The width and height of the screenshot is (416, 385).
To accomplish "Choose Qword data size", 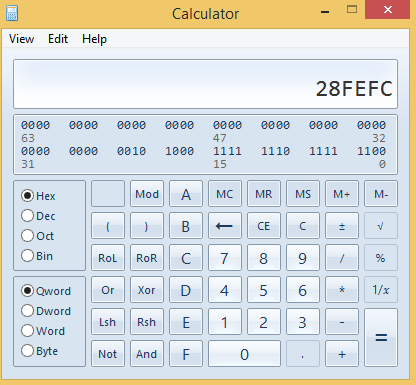I will click(x=46, y=291).
